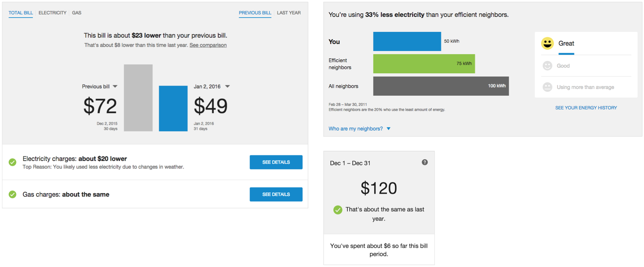644x267 pixels.
Task: Switch to the Gas tab
Action: coord(77,13)
